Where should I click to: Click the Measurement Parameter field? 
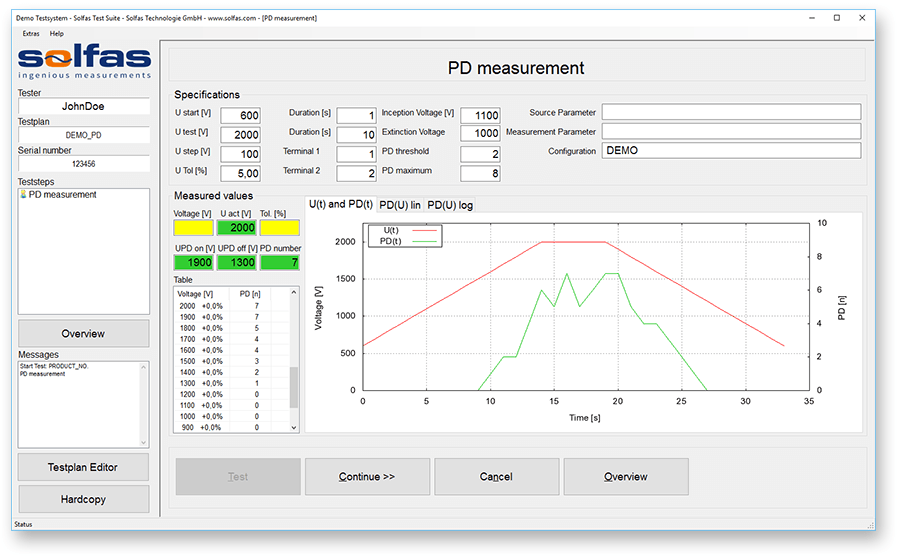point(731,131)
